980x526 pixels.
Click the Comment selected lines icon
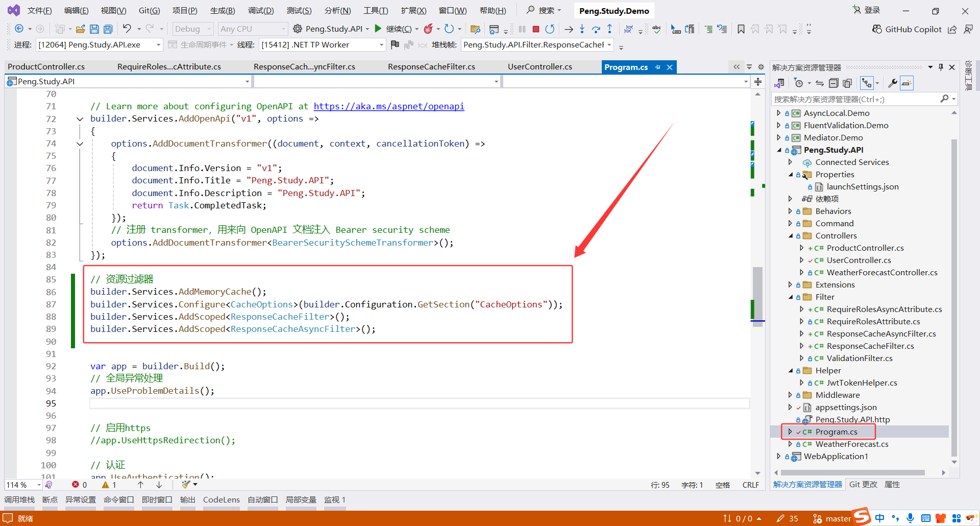[708, 29]
